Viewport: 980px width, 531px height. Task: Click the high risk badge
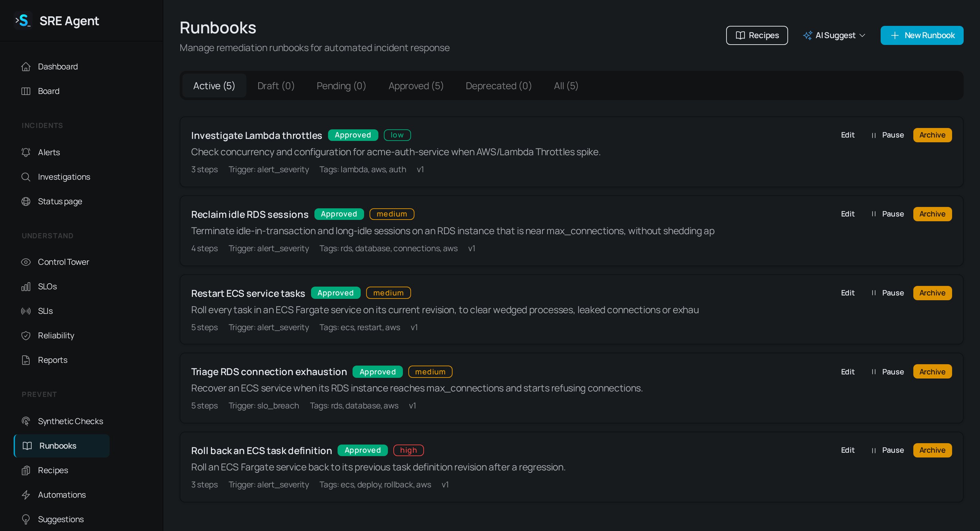pyautogui.click(x=409, y=450)
